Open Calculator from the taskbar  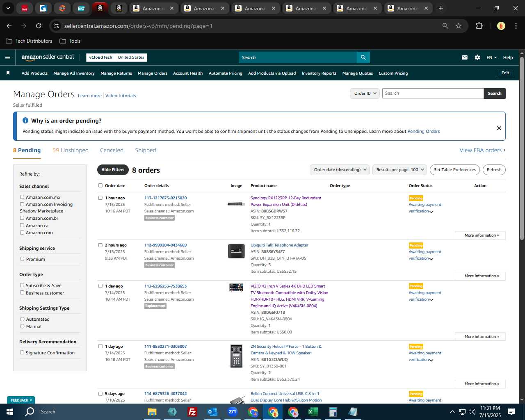[333, 412]
